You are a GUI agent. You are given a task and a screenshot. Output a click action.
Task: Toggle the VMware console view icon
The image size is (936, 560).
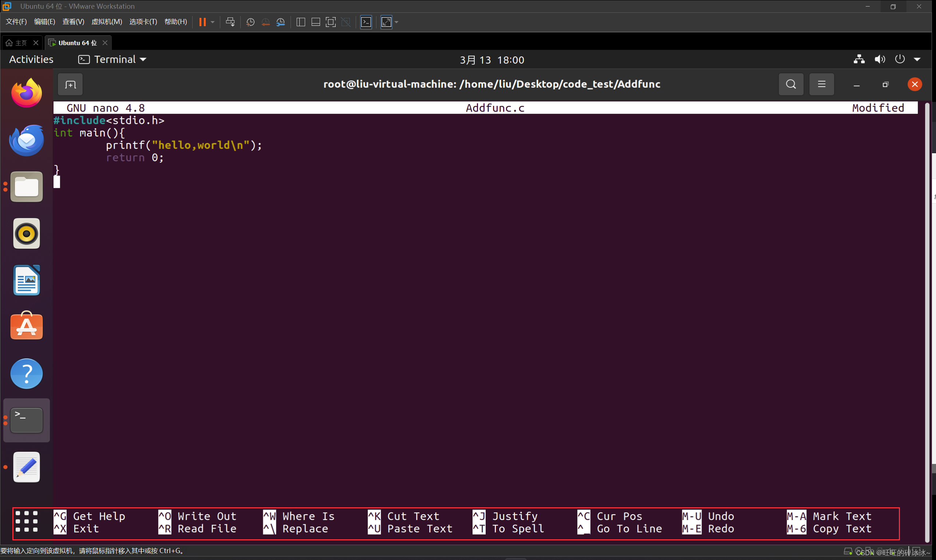[x=366, y=22]
